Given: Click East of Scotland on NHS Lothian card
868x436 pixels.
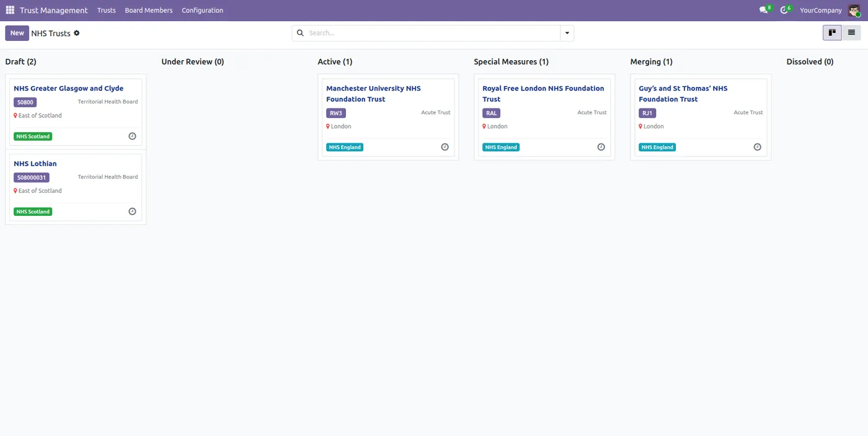Looking at the screenshot, I should pyautogui.click(x=40, y=190).
